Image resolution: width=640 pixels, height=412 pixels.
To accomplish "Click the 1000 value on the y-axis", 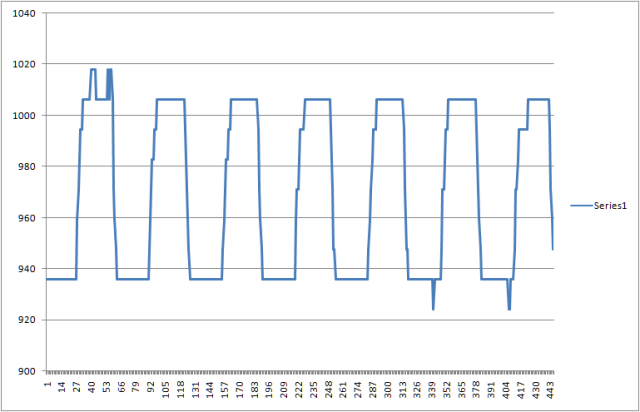I will point(24,115).
